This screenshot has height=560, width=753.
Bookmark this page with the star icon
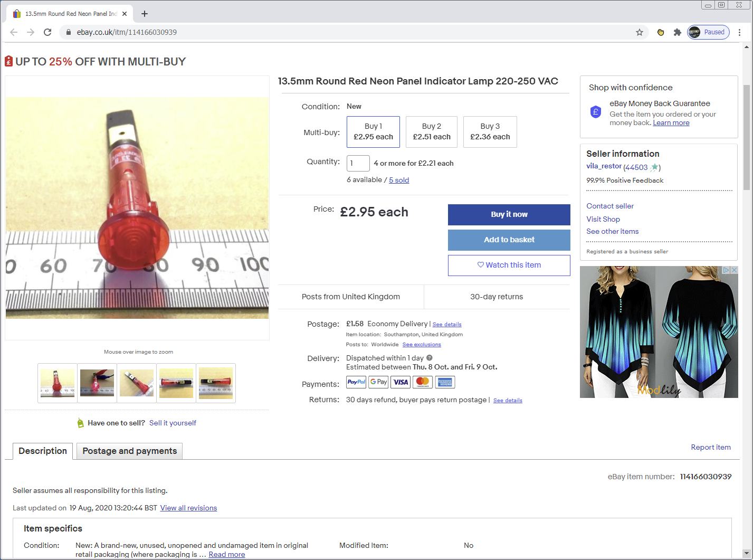coord(639,32)
